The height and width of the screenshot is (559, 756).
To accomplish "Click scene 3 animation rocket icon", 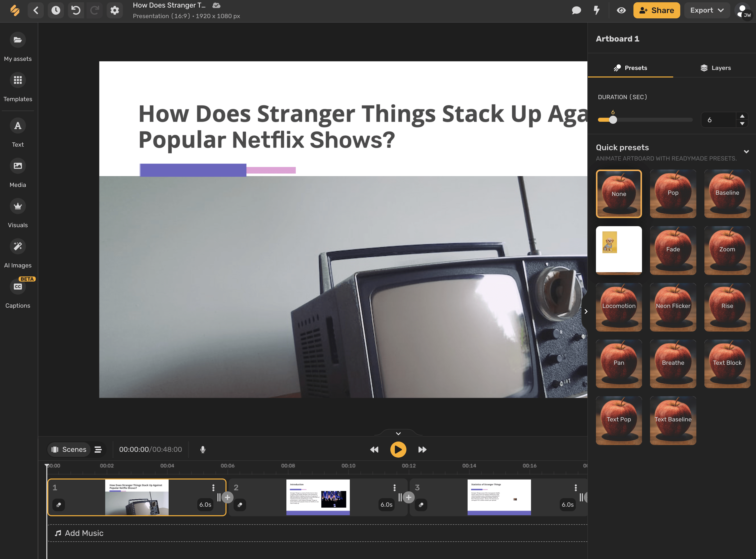I will (x=421, y=505).
